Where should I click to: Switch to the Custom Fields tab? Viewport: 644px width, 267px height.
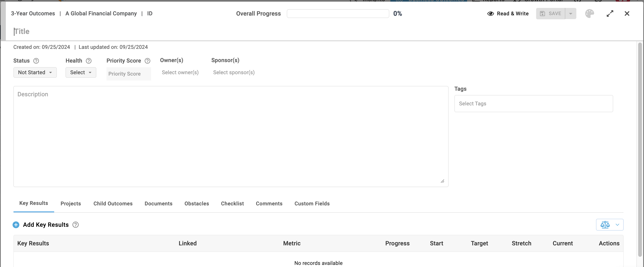pyautogui.click(x=312, y=204)
